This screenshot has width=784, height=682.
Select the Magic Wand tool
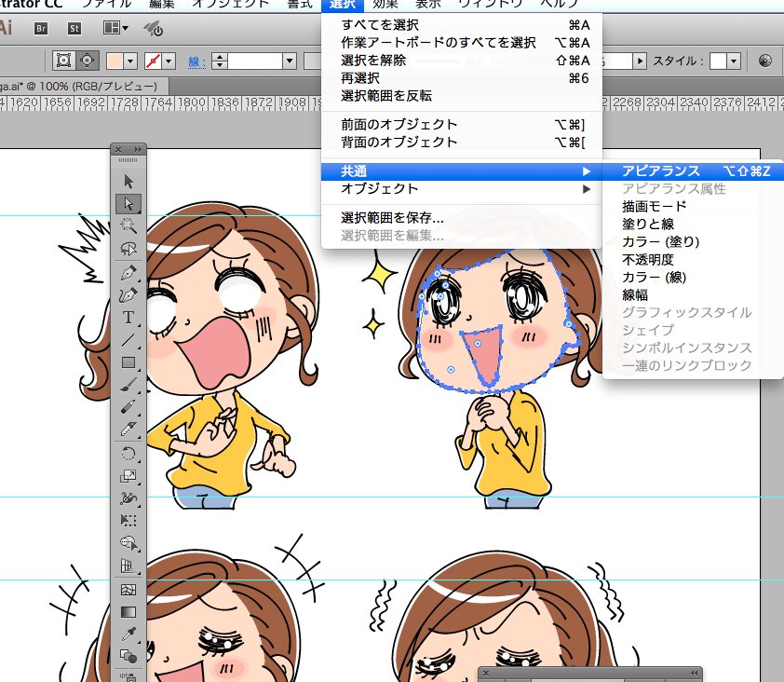(128, 226)
